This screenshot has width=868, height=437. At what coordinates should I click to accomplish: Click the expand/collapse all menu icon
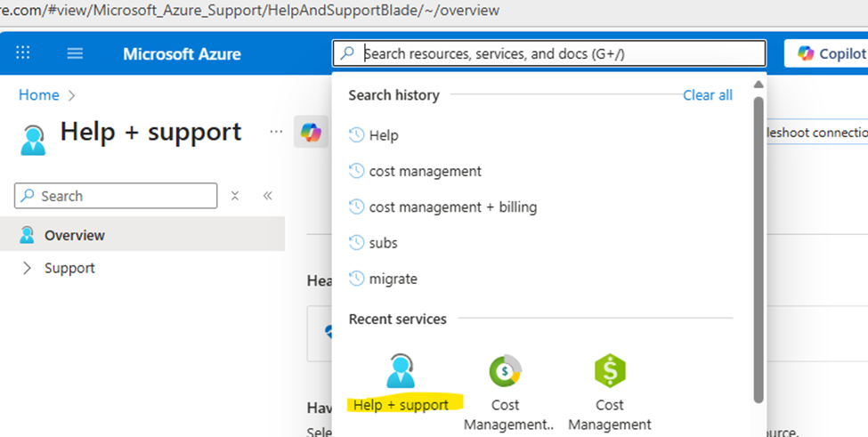coord(235,196)
